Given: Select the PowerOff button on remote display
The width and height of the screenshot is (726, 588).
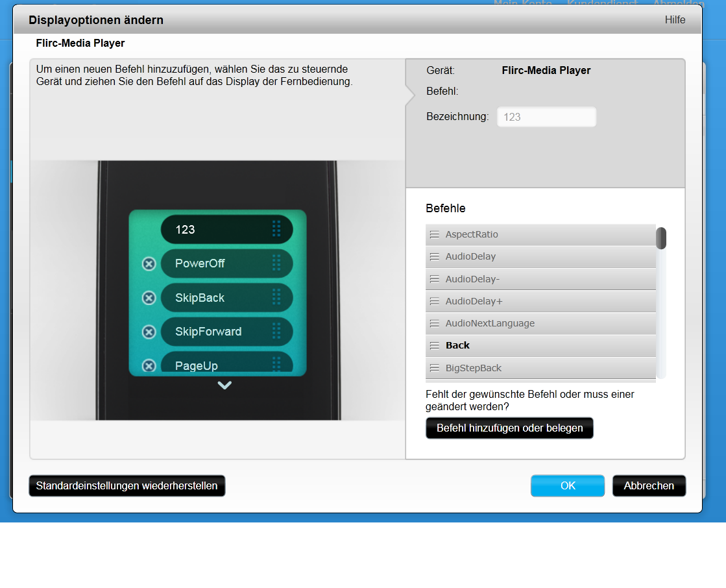Looking at the screenshot, I should point(227,263).
